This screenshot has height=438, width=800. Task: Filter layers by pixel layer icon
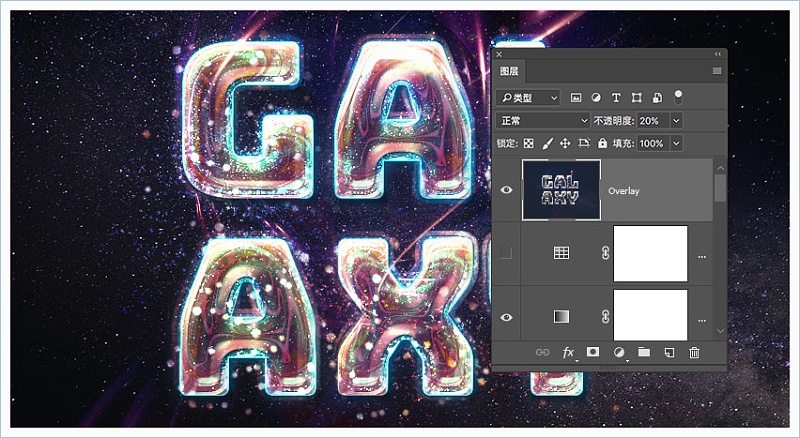coord(576,98)
